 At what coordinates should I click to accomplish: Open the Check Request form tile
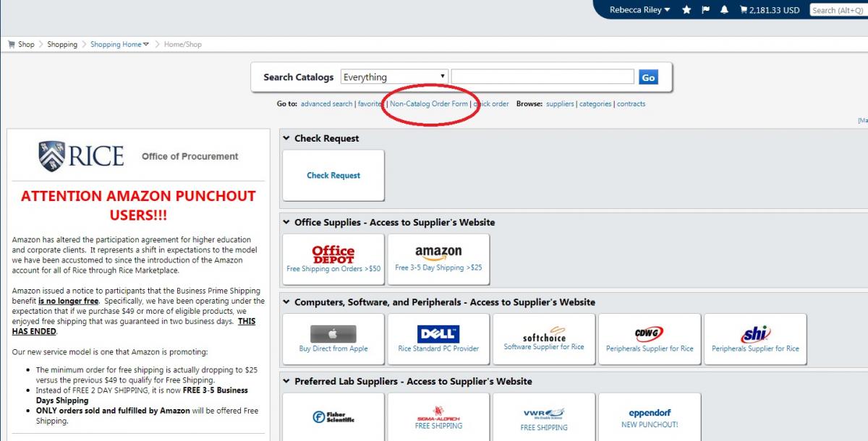[333, 175]
